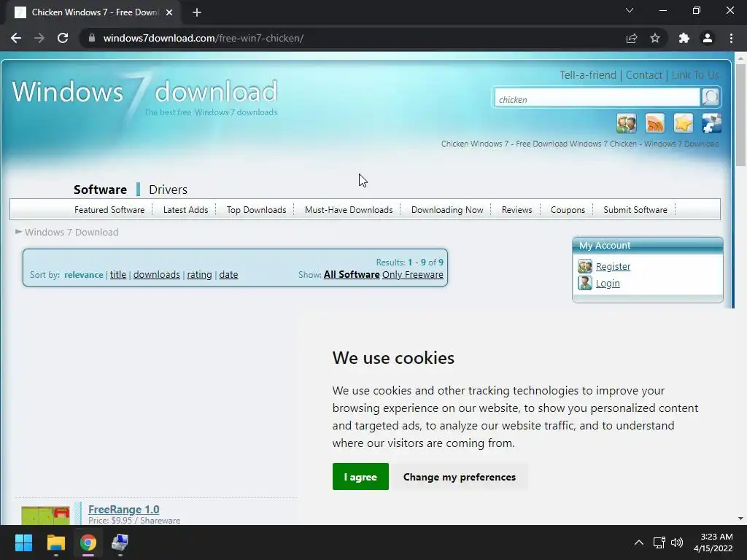Open the Chrome profile avatar icon
The width and height of the screenshot is (747, 560).
(708, 38)
